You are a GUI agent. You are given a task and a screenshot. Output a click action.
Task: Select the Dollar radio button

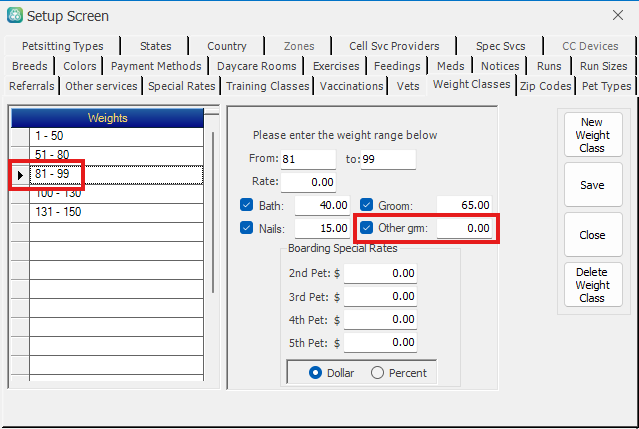pos(315,373)
